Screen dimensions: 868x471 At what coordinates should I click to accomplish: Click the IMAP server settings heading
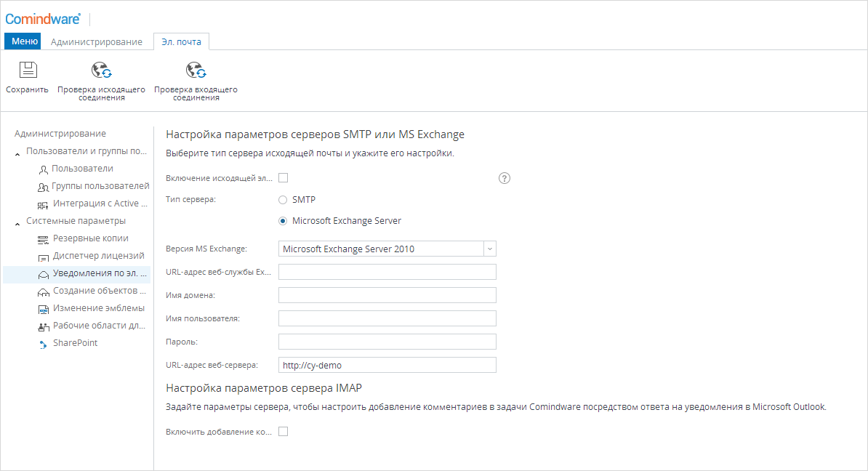pyautogui.click(x=263, y=388)
